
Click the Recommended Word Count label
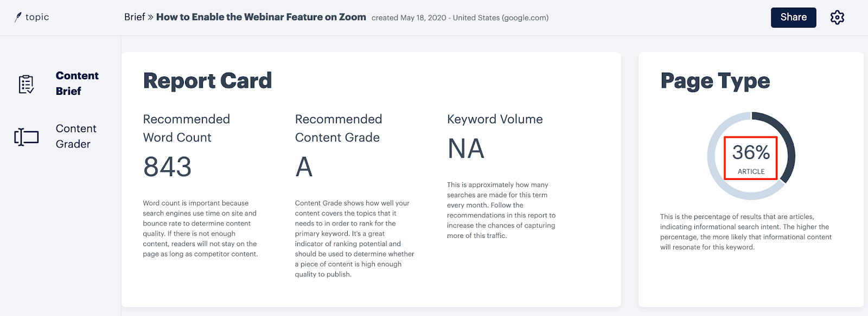coord(187,128)
